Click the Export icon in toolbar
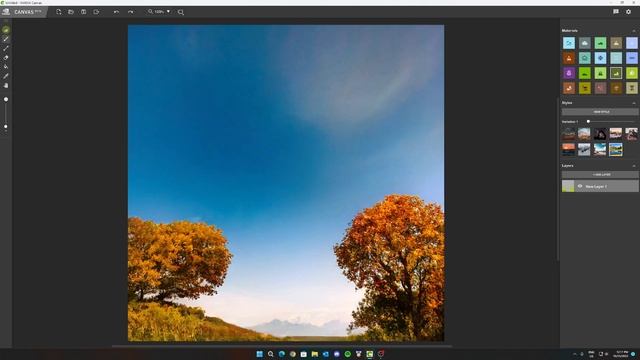 coord(96,12)
